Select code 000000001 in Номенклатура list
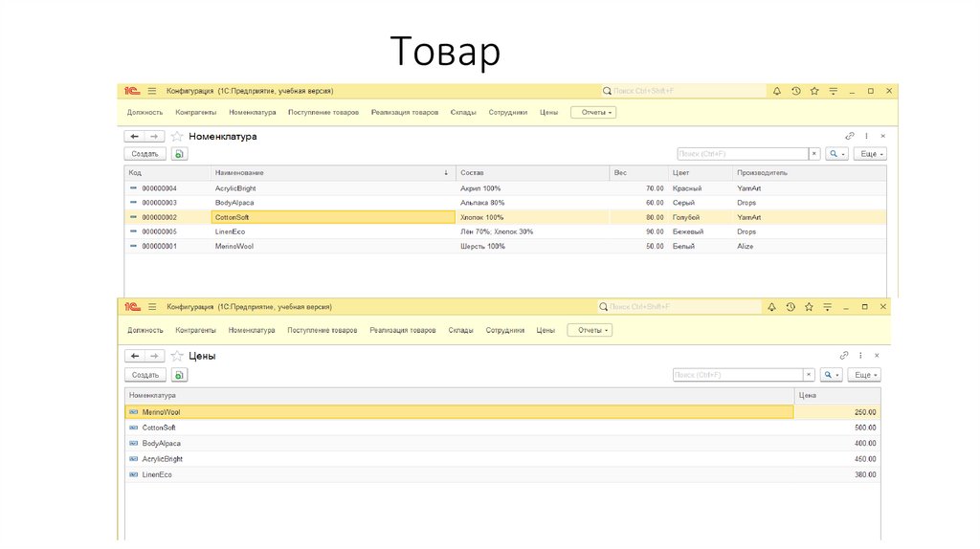Image resolution: width=980 pixels, height=549 pixels. point(160,246)
